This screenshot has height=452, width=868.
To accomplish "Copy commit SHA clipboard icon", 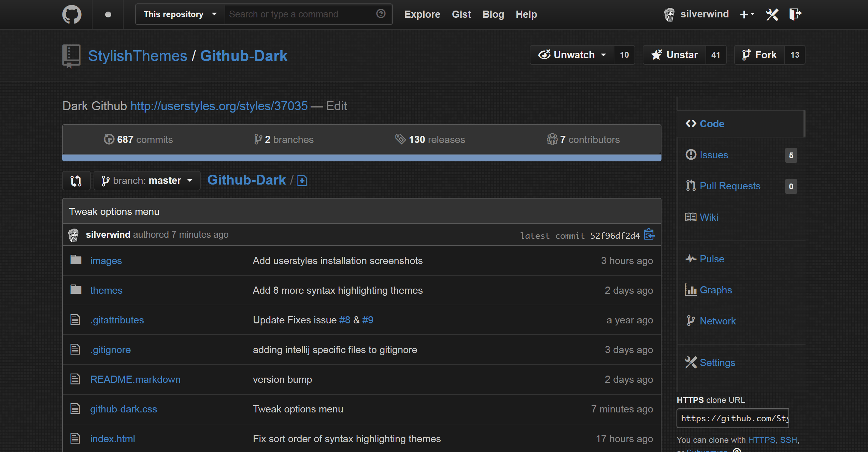I will 649,235.
